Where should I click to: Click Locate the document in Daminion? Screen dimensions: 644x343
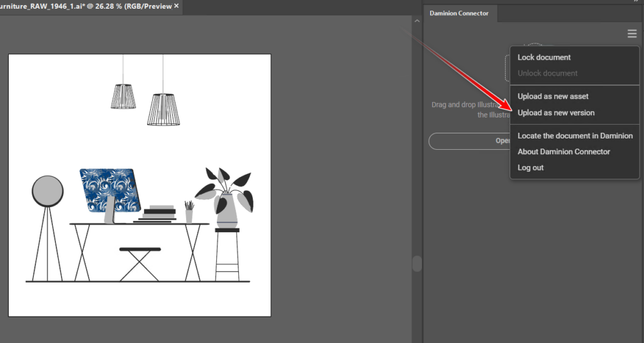575,135
